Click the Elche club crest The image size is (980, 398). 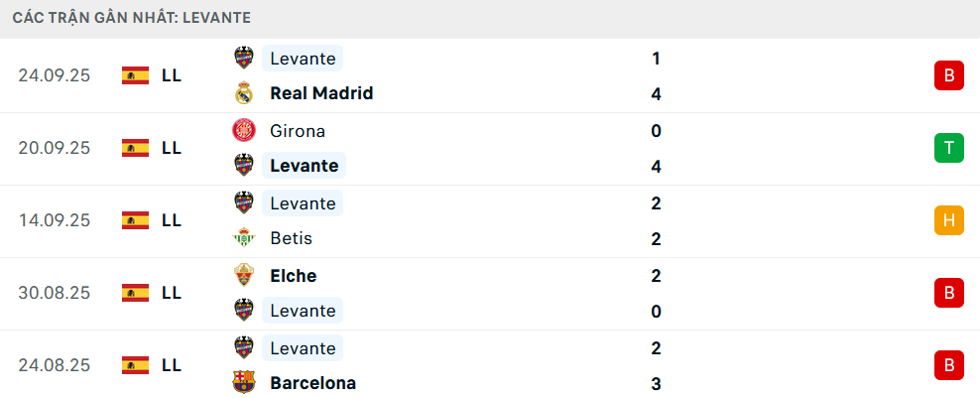tap(243, 275)
